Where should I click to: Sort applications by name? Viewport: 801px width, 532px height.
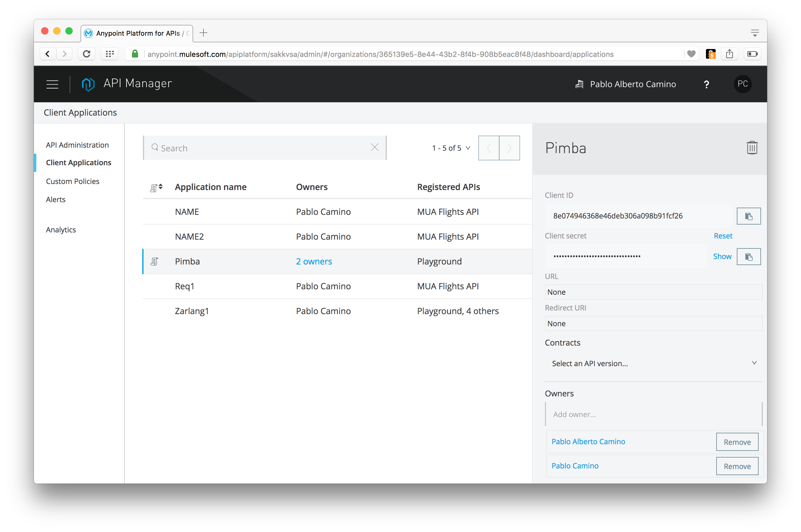click(x=156, y=187)
